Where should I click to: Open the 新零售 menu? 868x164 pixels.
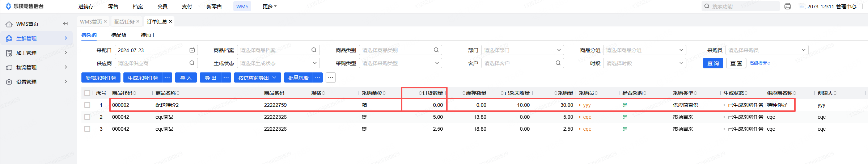pos(214,7)
